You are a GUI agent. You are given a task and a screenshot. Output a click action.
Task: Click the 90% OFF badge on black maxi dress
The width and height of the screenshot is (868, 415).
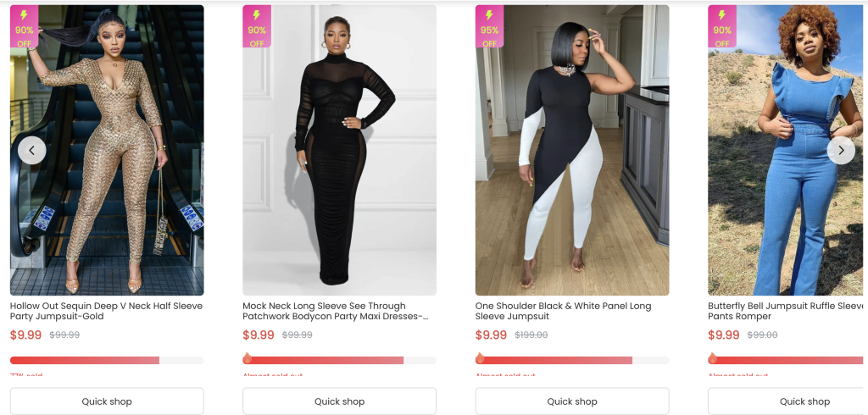[257, 27]
